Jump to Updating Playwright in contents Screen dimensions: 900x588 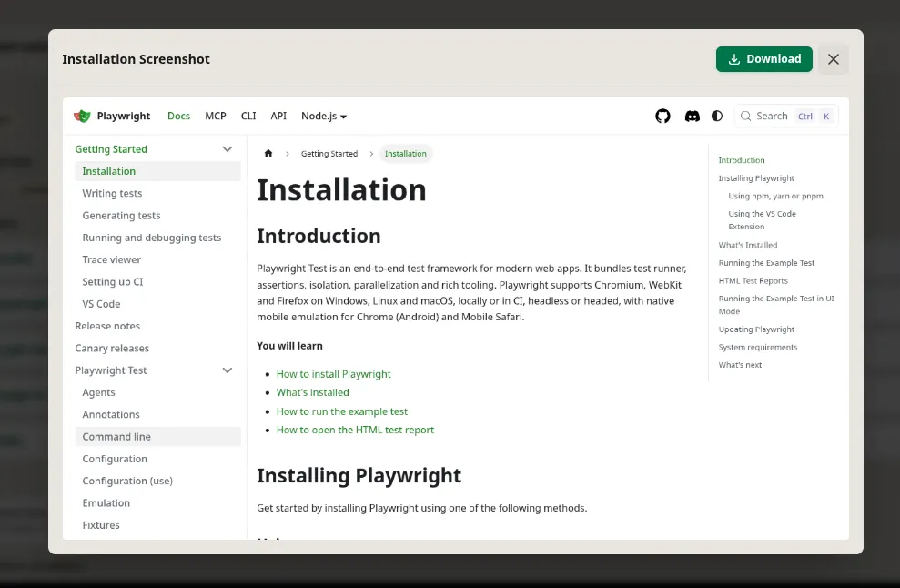[x=756, y=329]
